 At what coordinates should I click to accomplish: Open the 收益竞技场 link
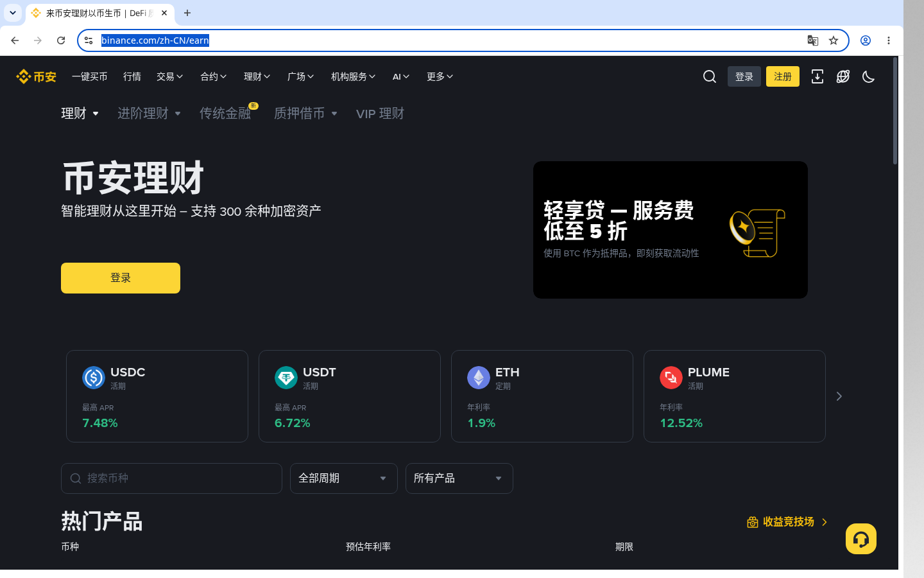789,522
